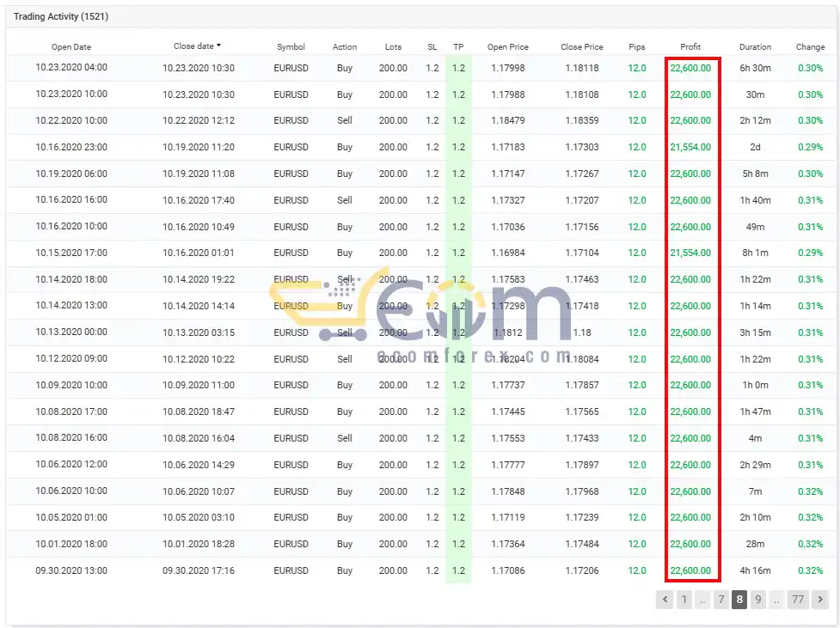Select close date 10.12.2020 10:22
This screenshot has width=840, height=628.
click(x=199, y=359)
